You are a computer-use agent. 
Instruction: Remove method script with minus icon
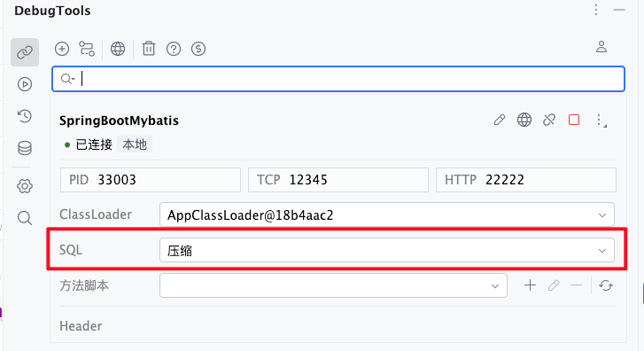[576, 285]
